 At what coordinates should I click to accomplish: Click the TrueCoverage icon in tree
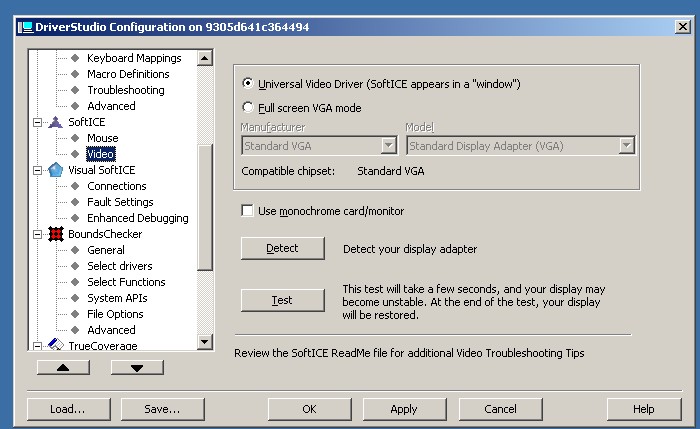55,345
